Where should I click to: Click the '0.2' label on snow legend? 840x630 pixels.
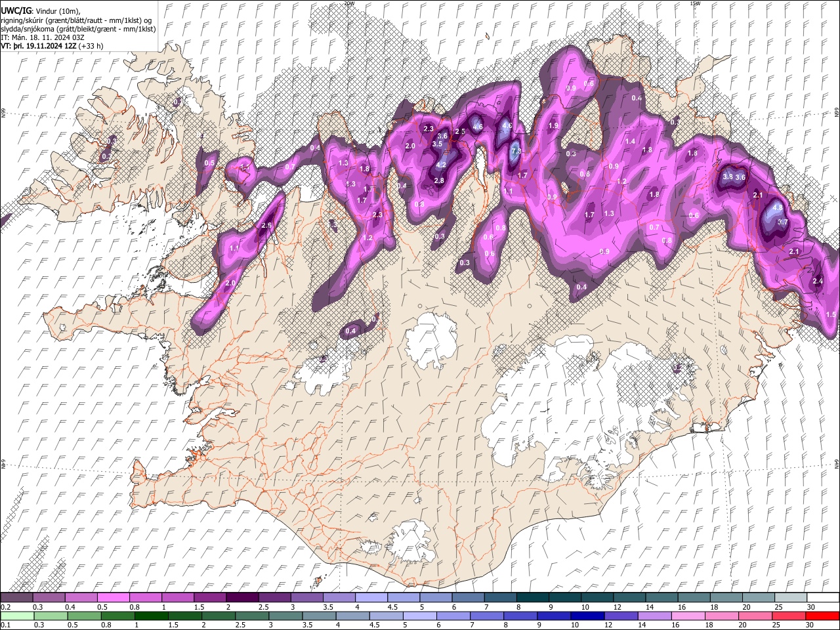(5, 607)
